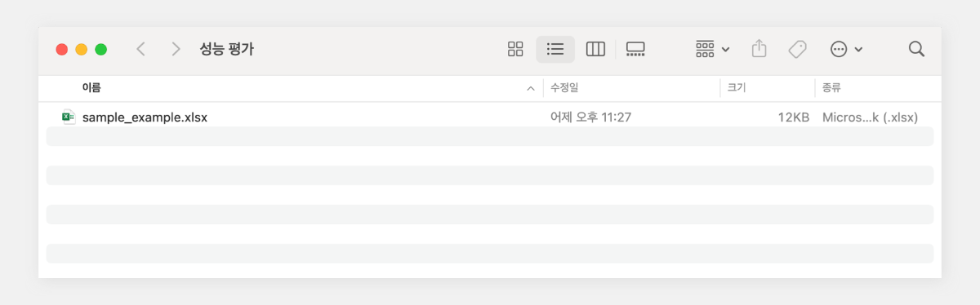980x305 pixels.
Task: Click the green full-screen window button
Action: (x=101, y=49)
